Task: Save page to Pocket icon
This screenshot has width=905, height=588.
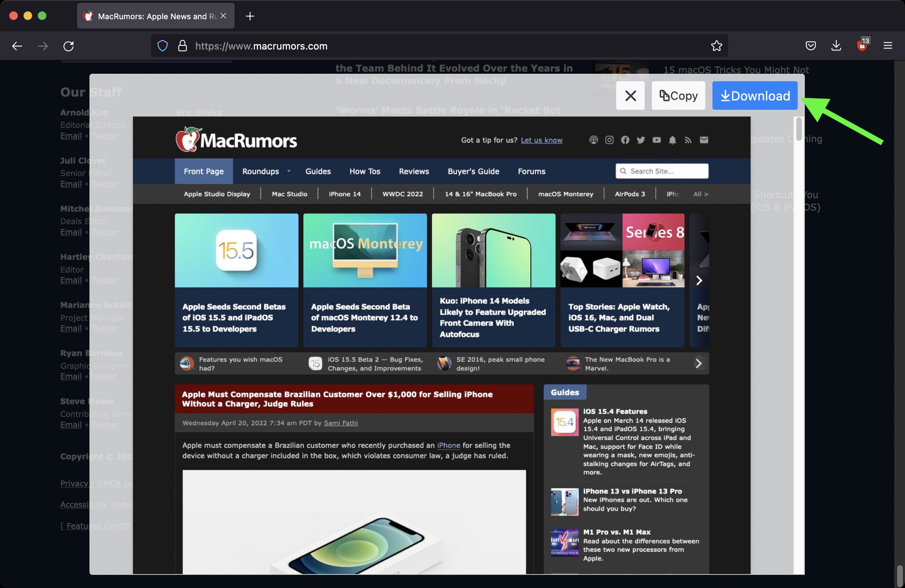Action: pos(811,46)
